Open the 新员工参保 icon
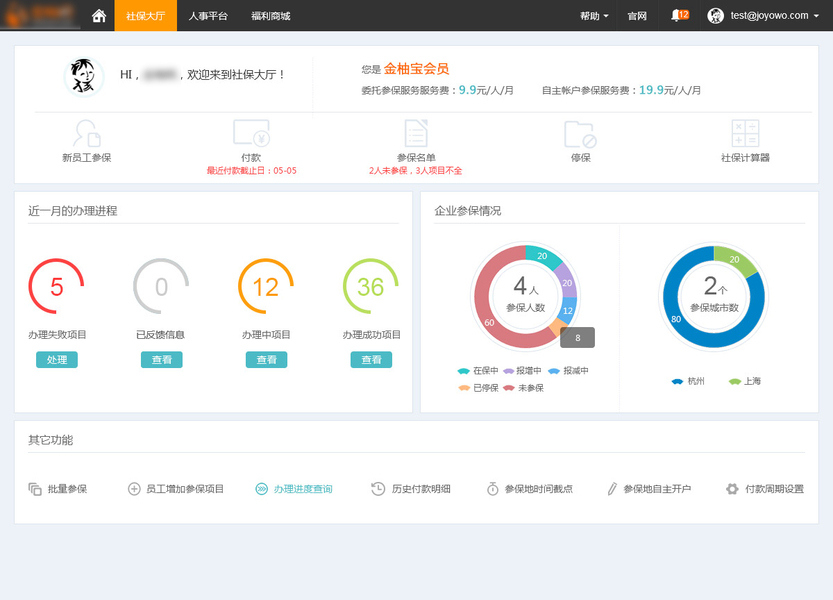This screenshot has width=833, height=600. coord(87,133)
